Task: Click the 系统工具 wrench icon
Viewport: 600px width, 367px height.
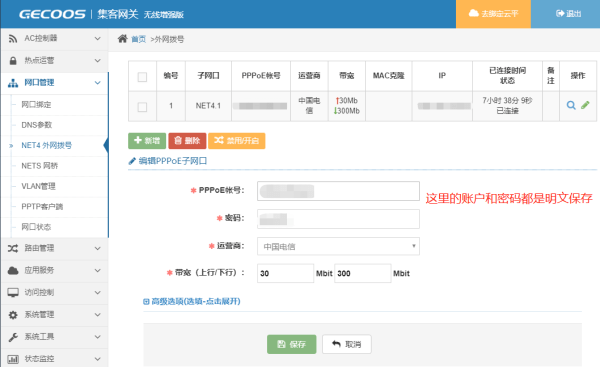Action: coord(13,337)
